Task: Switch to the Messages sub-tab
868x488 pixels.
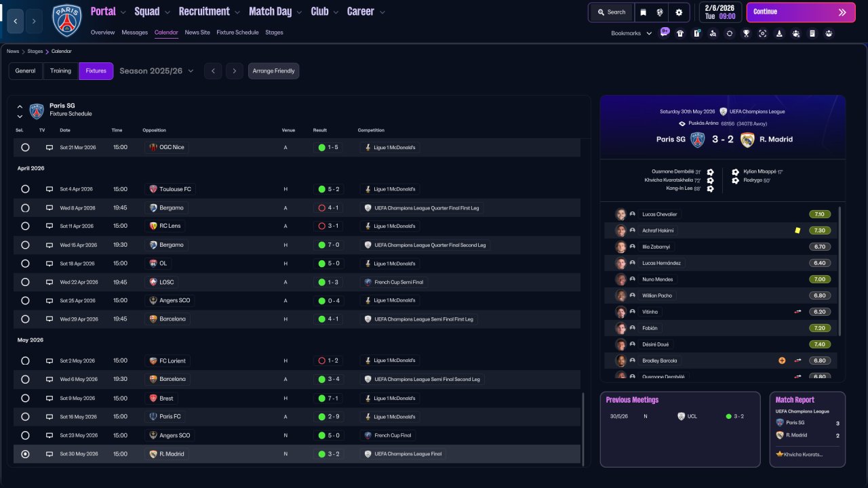Action: (x=134, y=33)
